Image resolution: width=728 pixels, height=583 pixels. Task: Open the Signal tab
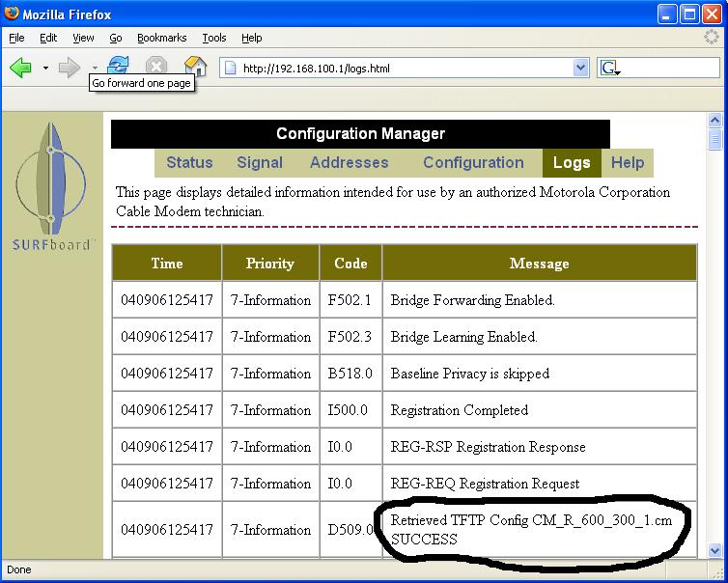pyautogui.click(x=260, y=163)
